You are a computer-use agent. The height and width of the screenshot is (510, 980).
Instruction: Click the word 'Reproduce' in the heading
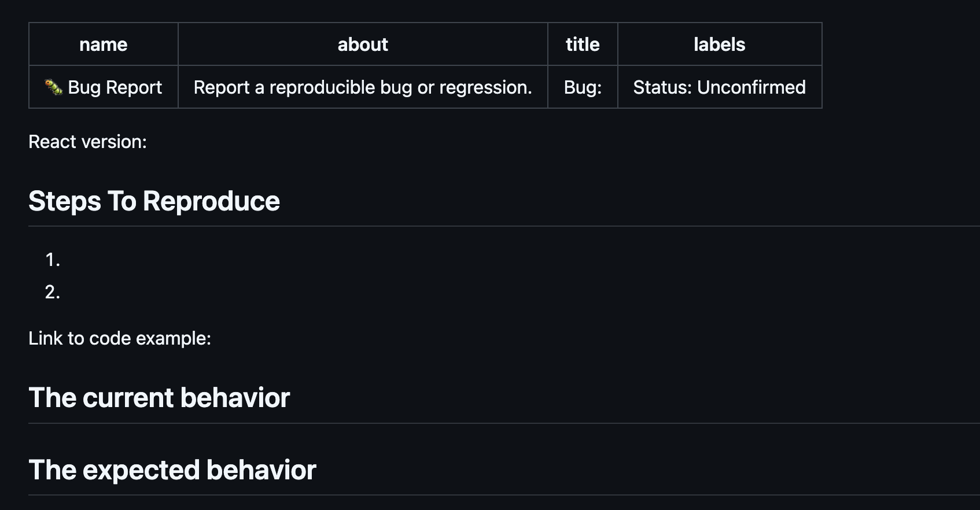click(x=211, y=202)
